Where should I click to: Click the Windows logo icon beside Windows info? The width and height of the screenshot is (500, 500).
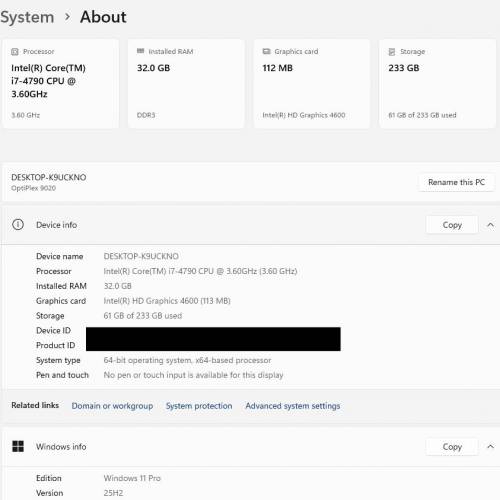[x=18, y=446]
